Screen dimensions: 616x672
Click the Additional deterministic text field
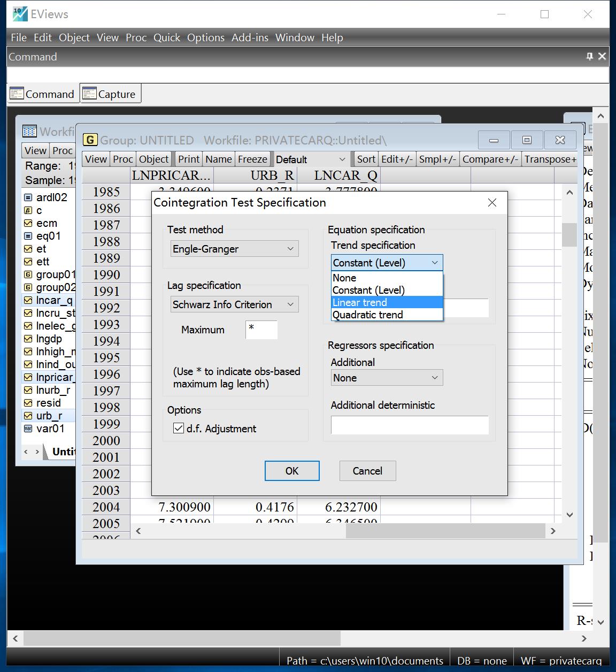pos(410,425)
